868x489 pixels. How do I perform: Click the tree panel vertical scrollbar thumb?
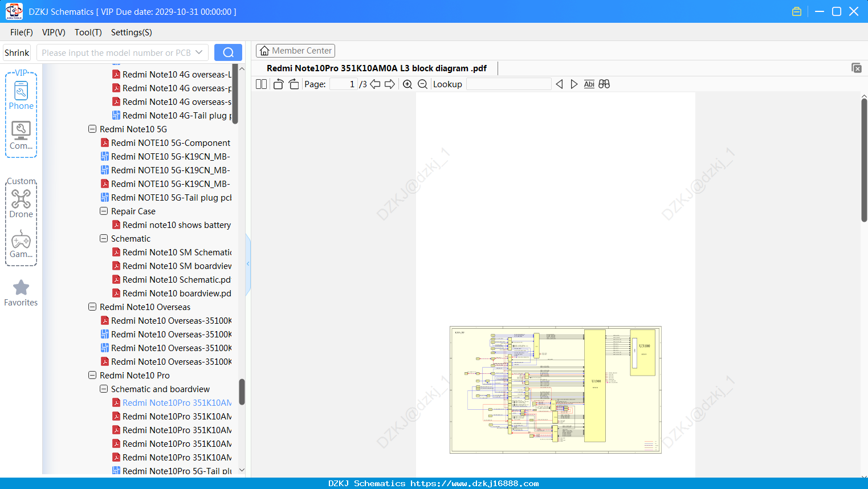(242, 392)
